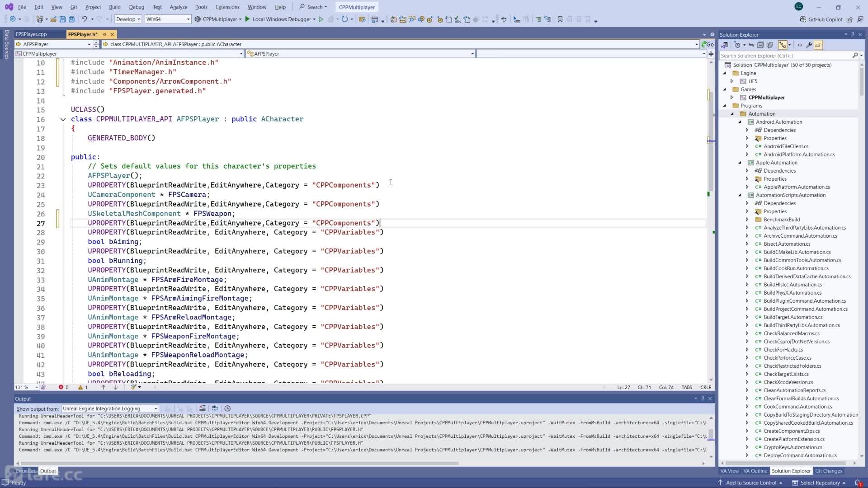Click the code cleanup broom icon

click(133, 387)
